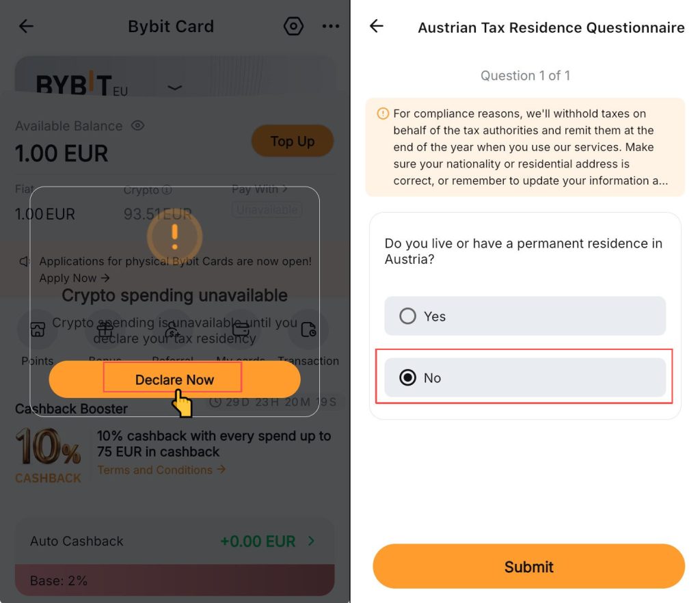Go back from Tax Residence Questionnaire
The width and height of the screenshot is (700, 603).
tap(377, 27)
